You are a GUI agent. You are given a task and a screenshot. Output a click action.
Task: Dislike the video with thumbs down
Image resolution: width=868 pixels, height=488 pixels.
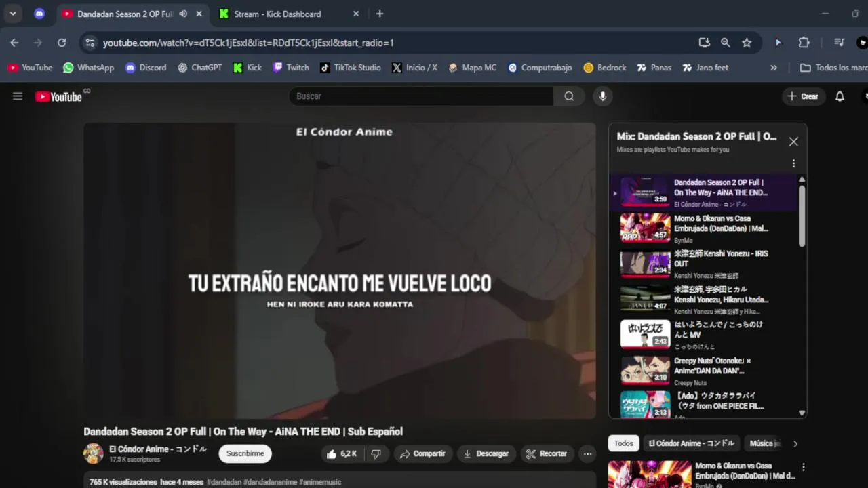tap(376, 454)
